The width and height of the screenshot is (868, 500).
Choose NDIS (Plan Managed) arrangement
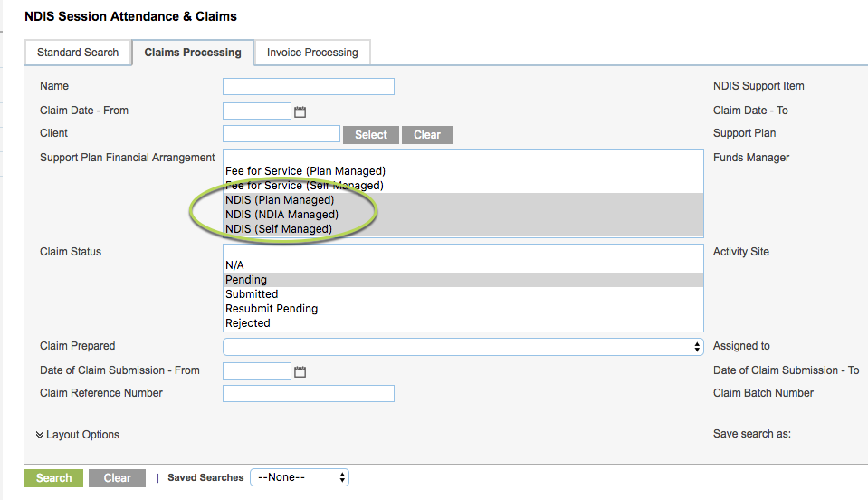tap(463, 200)
